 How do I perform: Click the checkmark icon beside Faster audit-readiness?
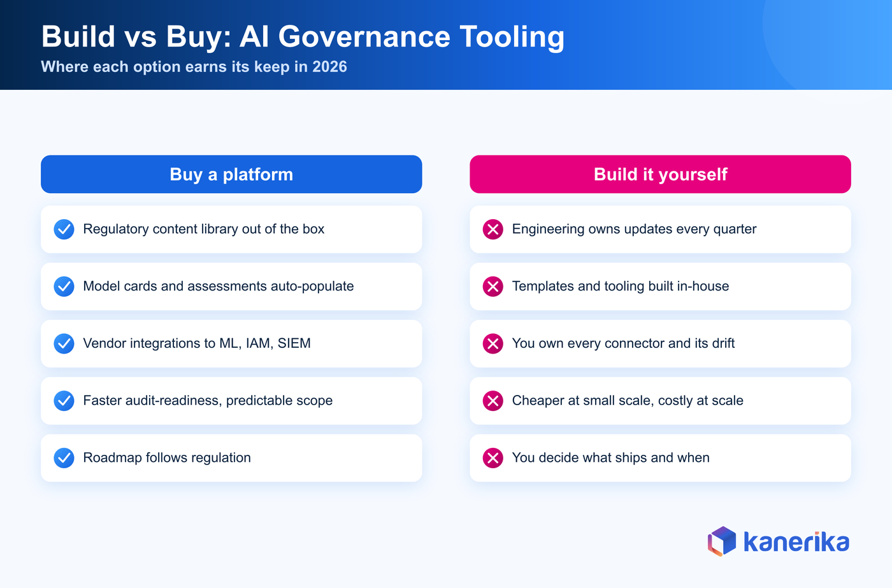click(x=64, y=401)
